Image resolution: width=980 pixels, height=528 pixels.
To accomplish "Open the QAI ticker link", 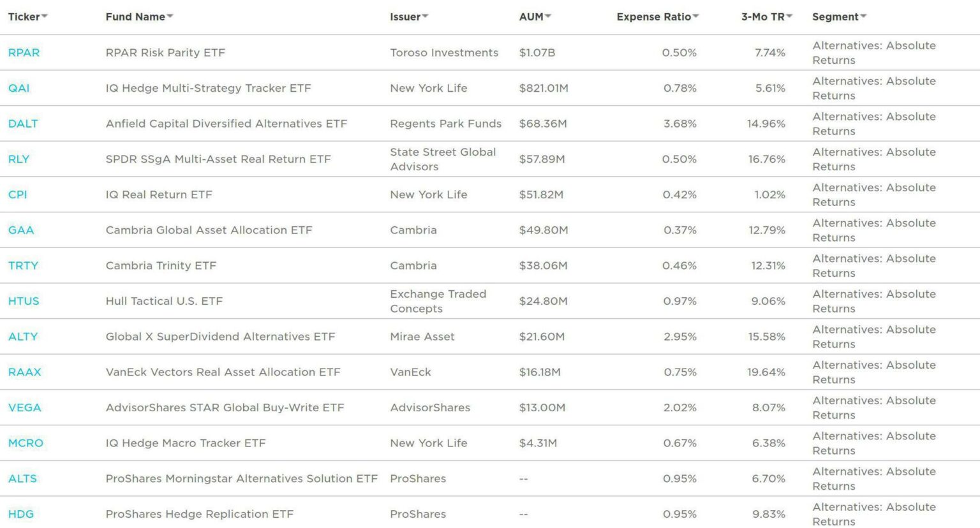I will coord(19,88).
